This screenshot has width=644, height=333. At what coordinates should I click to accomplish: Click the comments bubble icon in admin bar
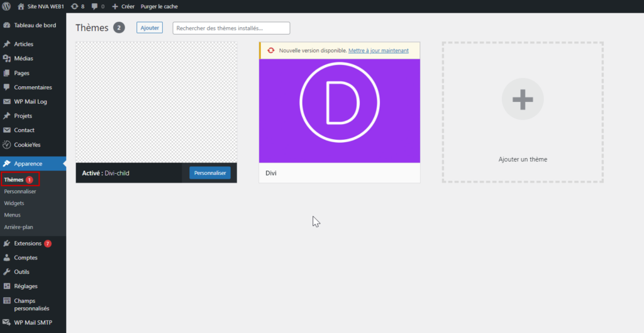(x=95, y=6)
